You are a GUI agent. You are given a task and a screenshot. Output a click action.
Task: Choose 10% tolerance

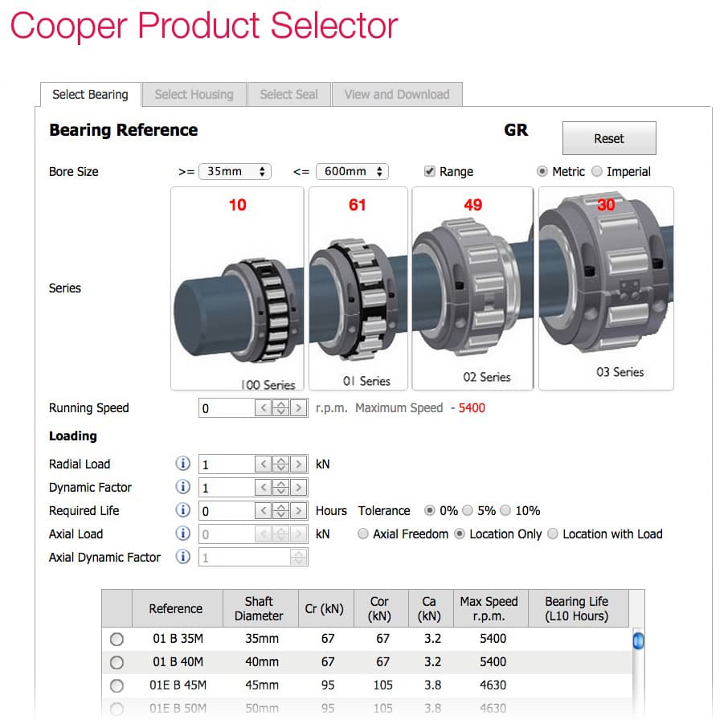pyautogui.click(x=505, y=511)
